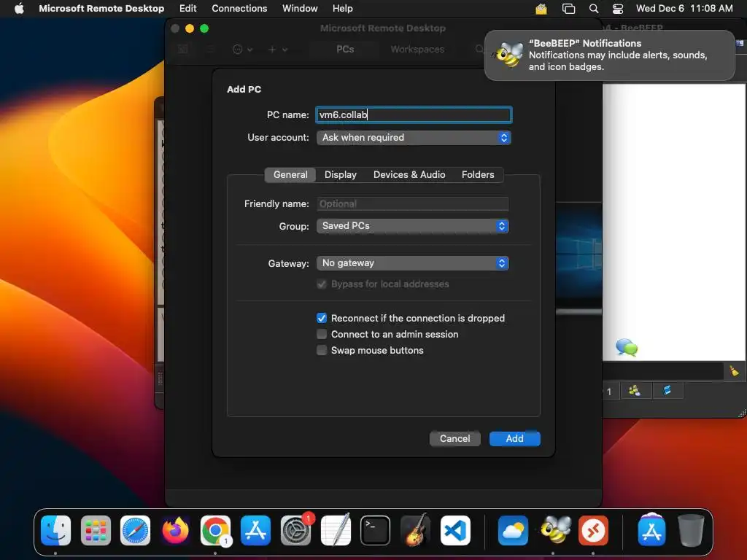Enable Connect to an admin session
This screenshot has height=560, width=747.
pos(322,334)
